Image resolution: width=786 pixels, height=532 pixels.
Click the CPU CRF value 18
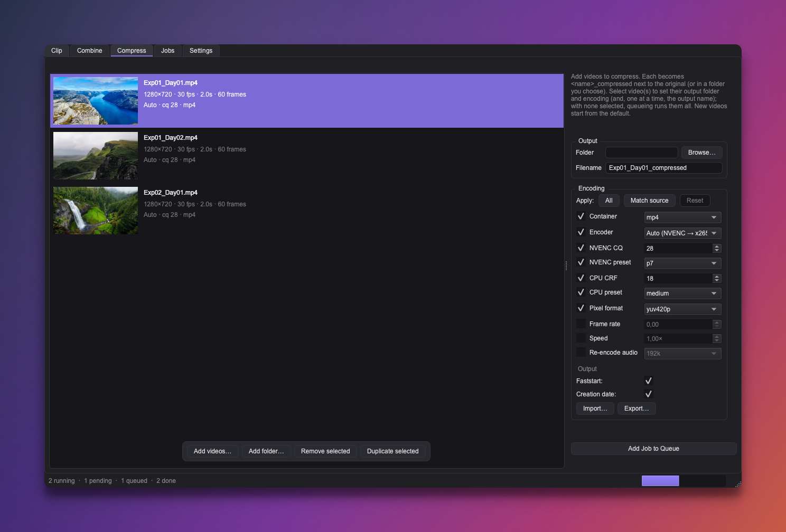(678, 279)
